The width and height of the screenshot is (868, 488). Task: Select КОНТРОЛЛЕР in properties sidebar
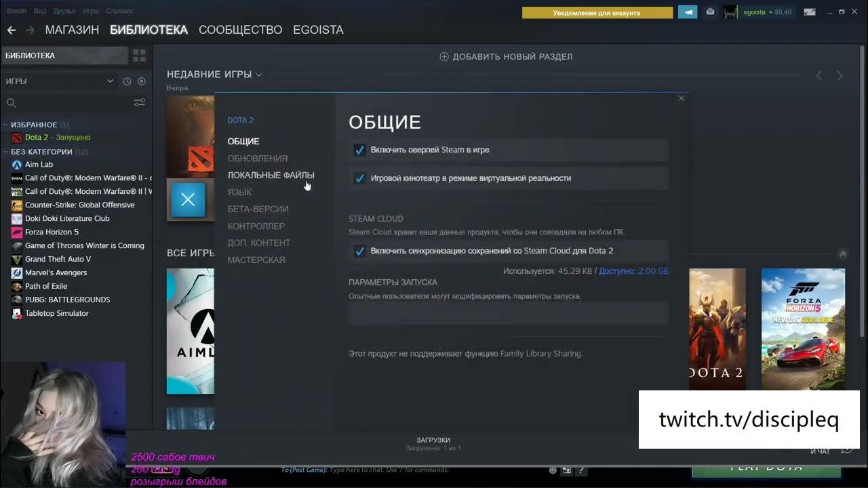tap(256, 226)
